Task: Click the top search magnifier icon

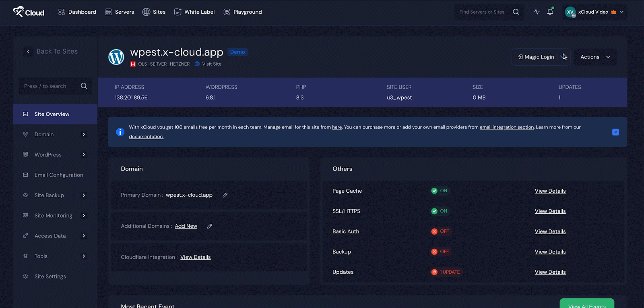Action: click(516, 12)
